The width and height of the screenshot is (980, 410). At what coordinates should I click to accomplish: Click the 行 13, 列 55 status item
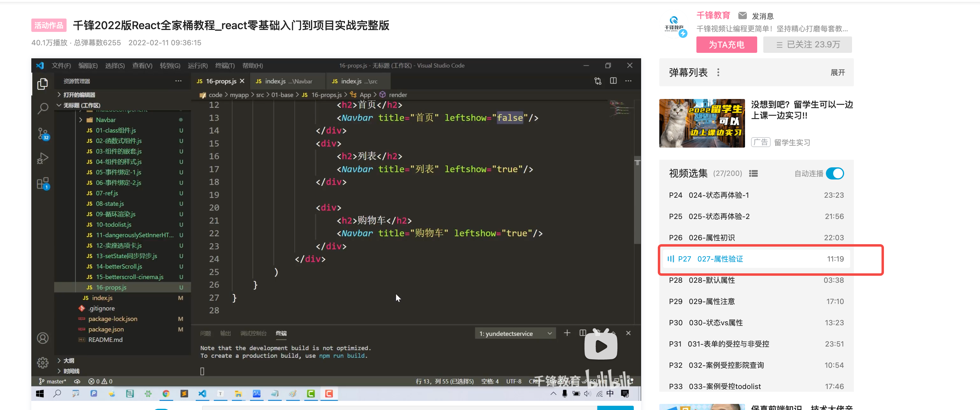(x=444, y=381)
